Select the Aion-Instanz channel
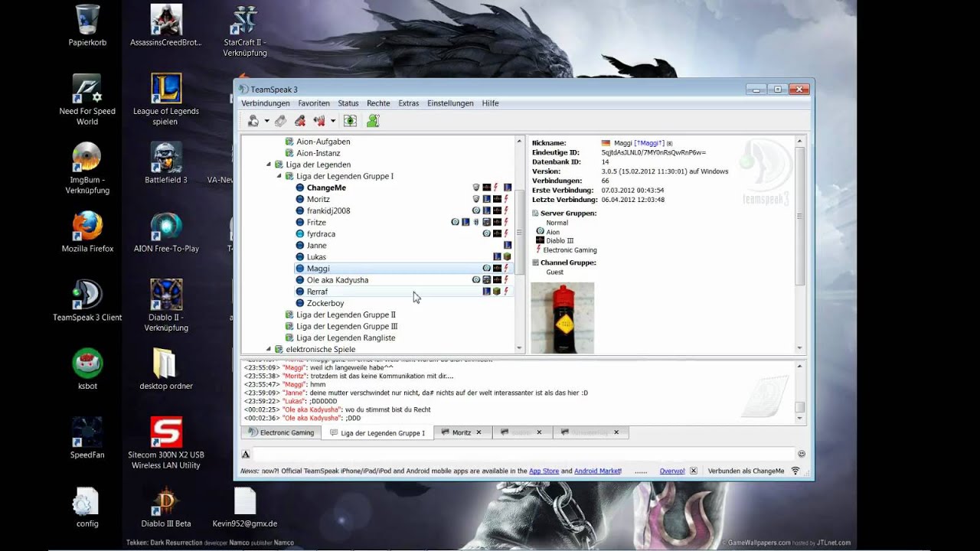Image resolution: width=980 pixels, height=551 pixels. [318, 153]
